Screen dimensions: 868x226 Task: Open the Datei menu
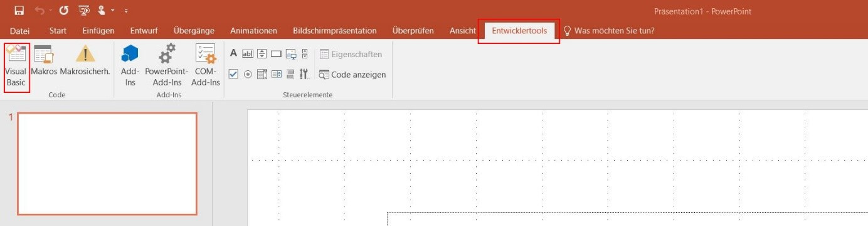pos(19,31)
